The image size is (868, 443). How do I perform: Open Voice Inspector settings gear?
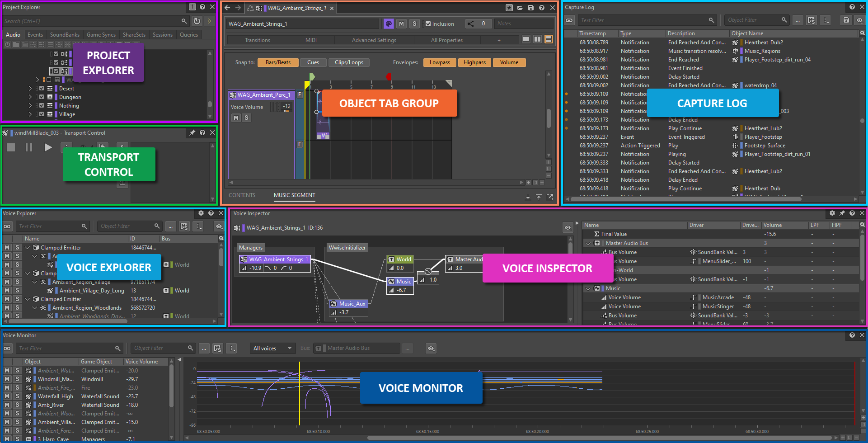point(832,213)
